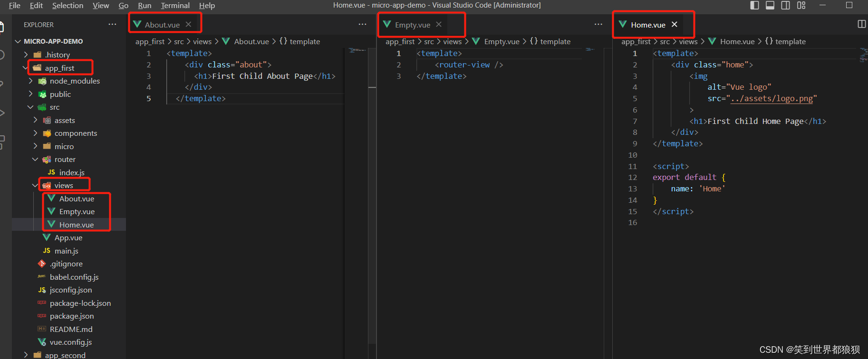
Task: Open the Terminal menu
Action: (175, 5)
